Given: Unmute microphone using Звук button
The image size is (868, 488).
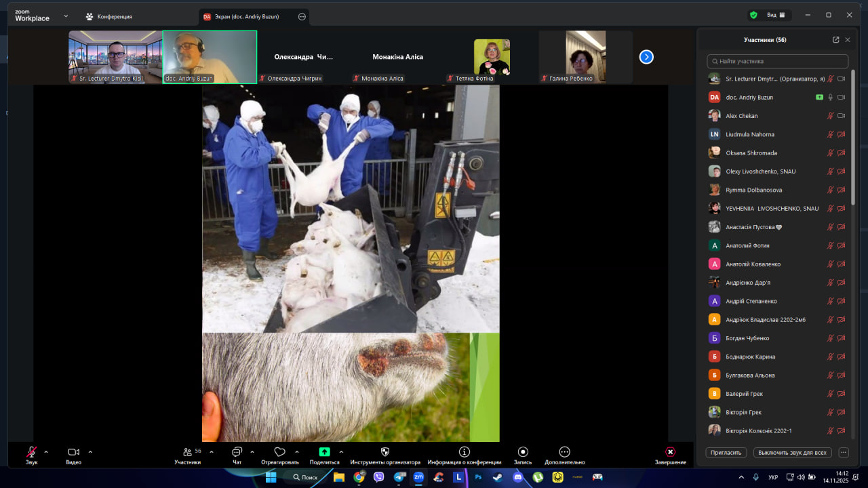Looking at the screenshot, I should tap(32, 452).
